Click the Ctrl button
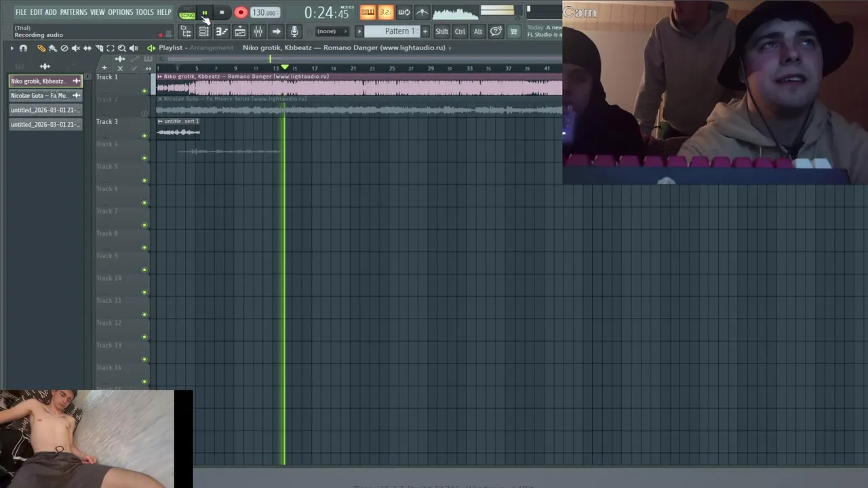This screenshot has height=488, width=868. coord(460,31)
